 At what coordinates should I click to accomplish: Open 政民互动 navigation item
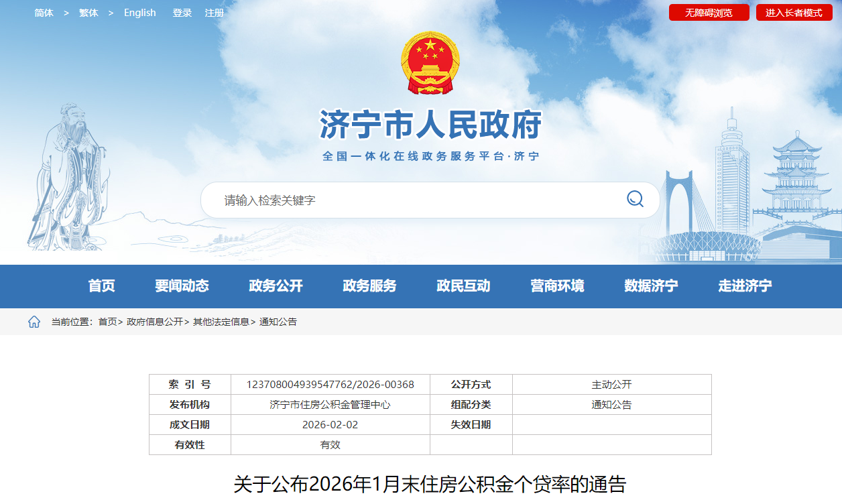(463, 286)
